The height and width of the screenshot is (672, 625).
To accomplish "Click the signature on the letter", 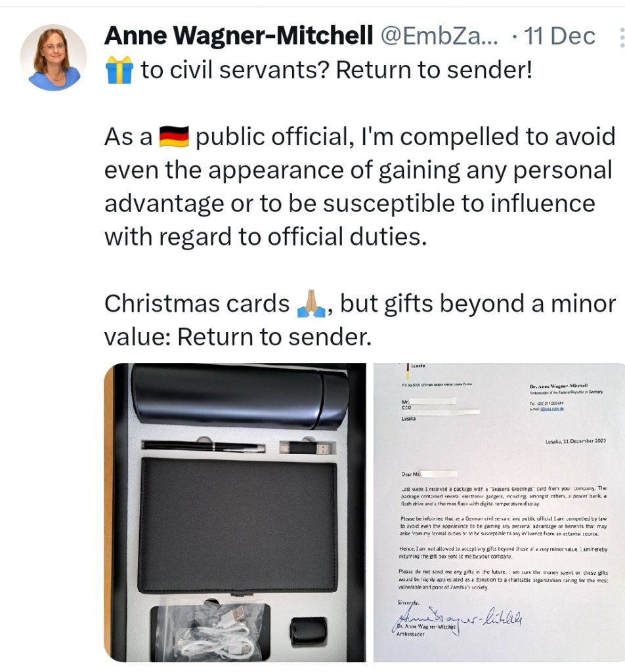I will tap(456, 619).
